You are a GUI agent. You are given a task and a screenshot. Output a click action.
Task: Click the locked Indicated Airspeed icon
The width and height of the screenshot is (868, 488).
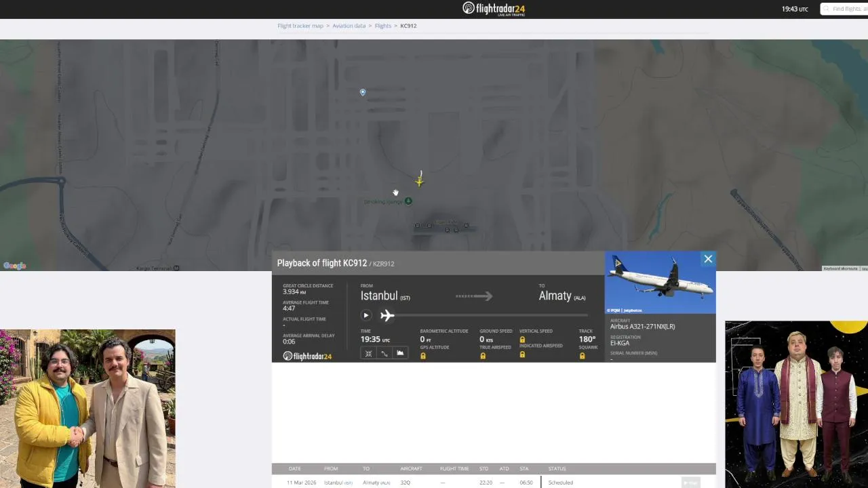click(x=522, y=354)
